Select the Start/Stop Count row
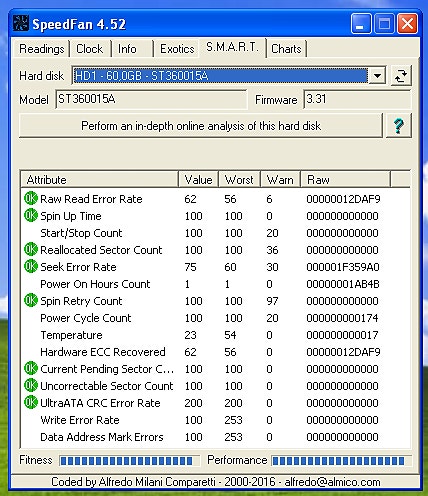The image size is (428, 496). click(x=215, y=233)
